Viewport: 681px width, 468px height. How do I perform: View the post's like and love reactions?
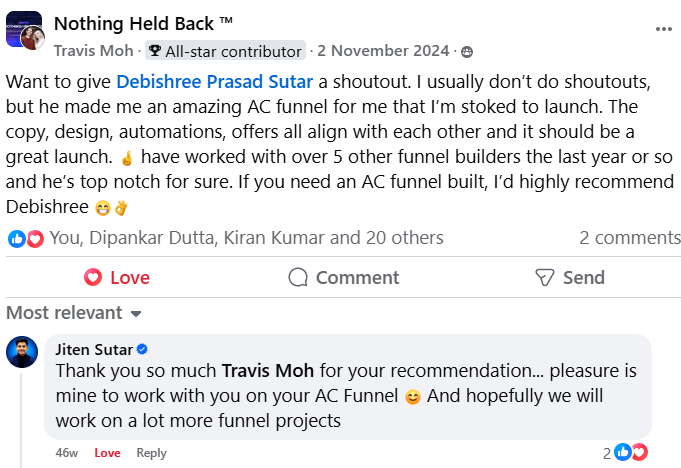[26, 238]
